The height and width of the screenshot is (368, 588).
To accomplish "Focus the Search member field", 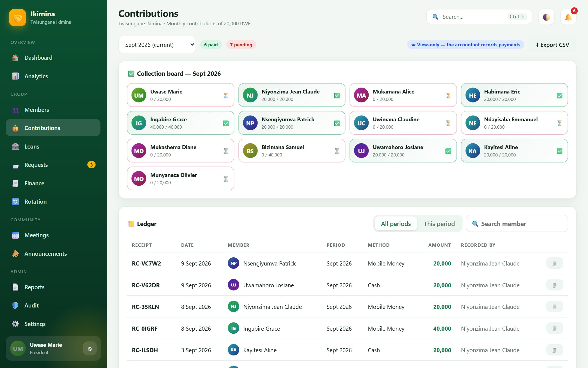I will (x=517, y=224).
